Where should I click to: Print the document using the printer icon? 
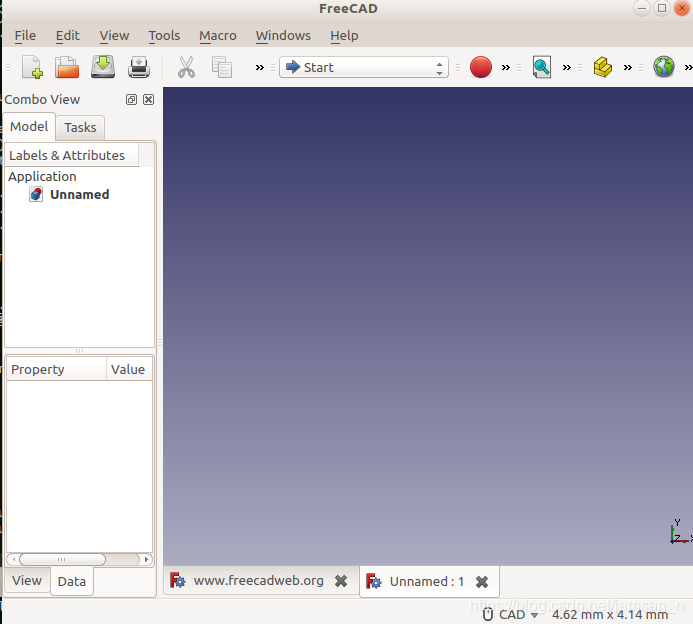(x=139, y=67)
